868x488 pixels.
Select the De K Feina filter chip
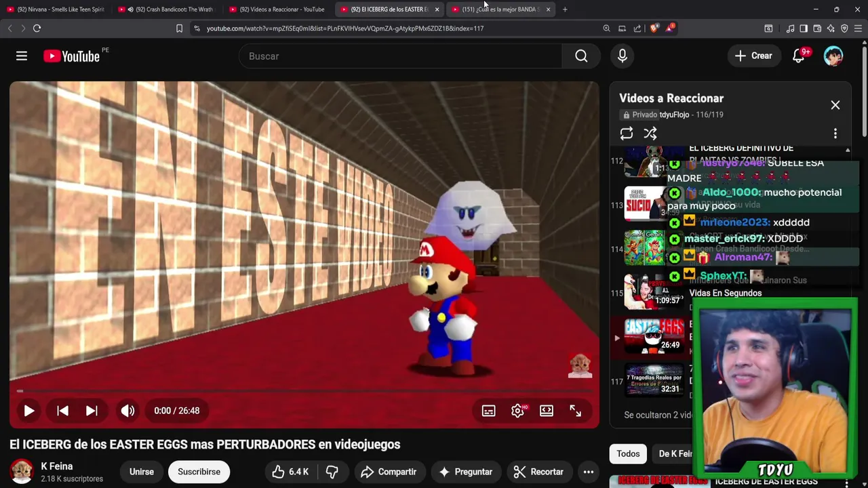[x=675, y=454]
